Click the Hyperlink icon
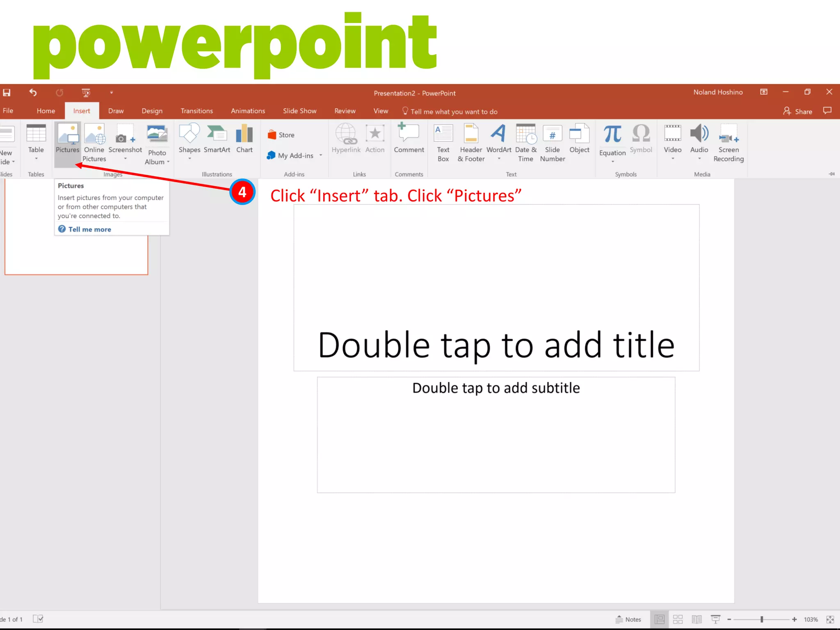 click(346, 139)
